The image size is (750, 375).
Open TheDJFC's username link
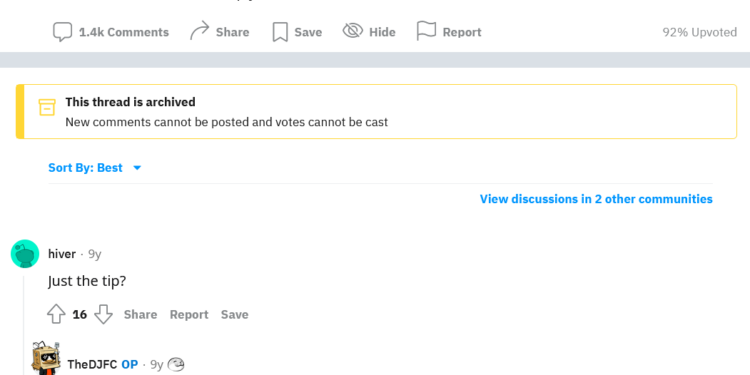click(x=92, y=364)
